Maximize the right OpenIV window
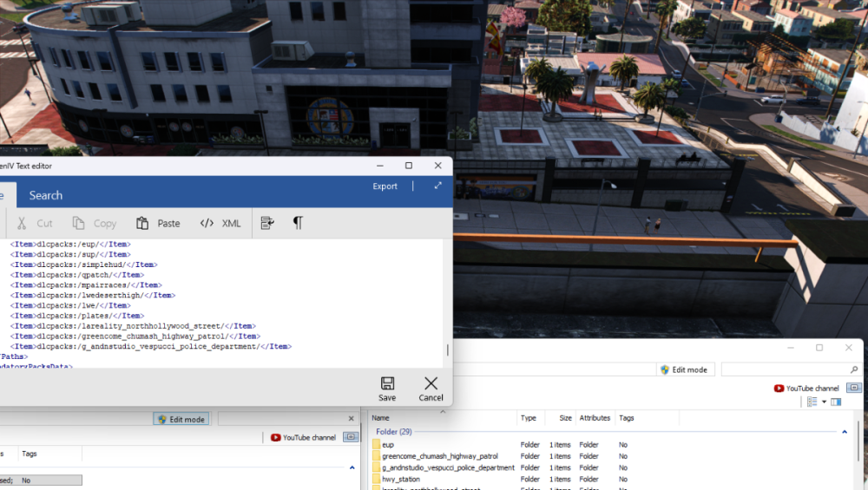The width and height of the screenshot is (868, 490). tap(819, 347)
